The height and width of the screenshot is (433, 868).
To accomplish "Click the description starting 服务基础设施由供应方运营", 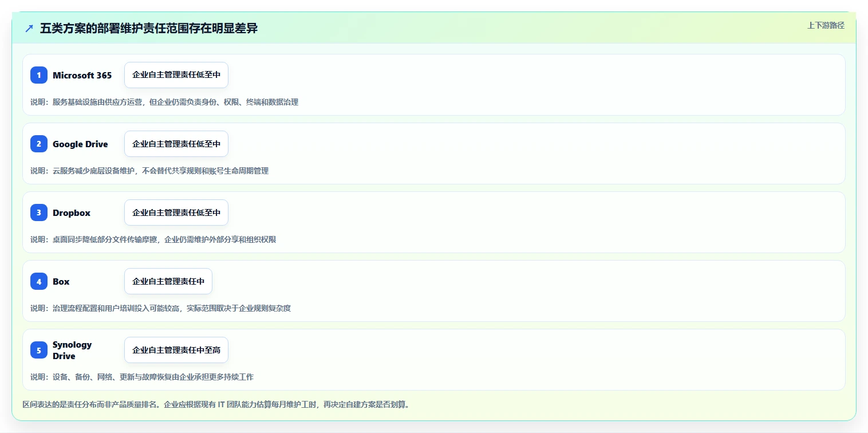I will tap(164, 102).
